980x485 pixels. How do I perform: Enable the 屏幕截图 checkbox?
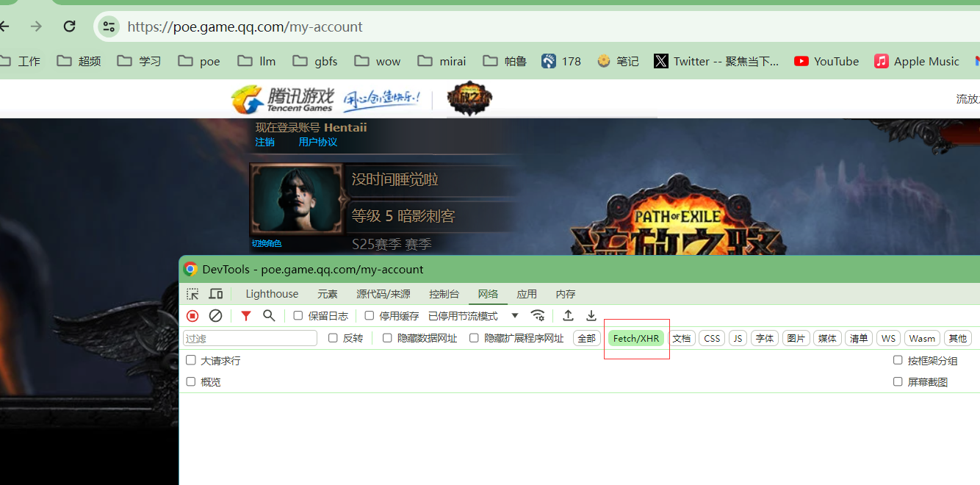pos(898,381)
